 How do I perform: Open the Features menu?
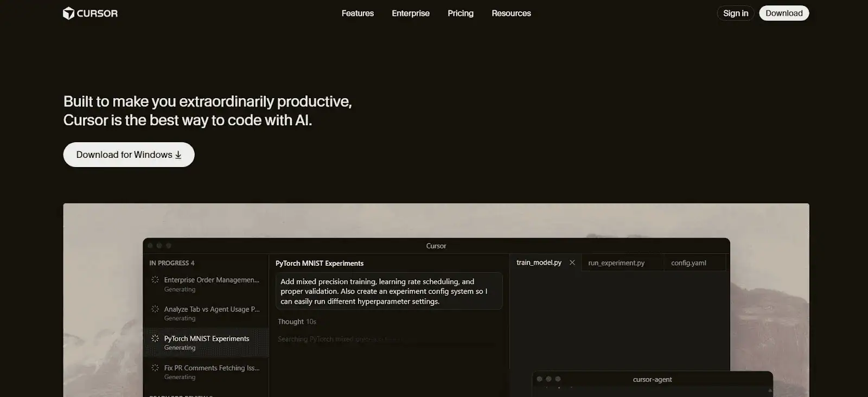358,14
